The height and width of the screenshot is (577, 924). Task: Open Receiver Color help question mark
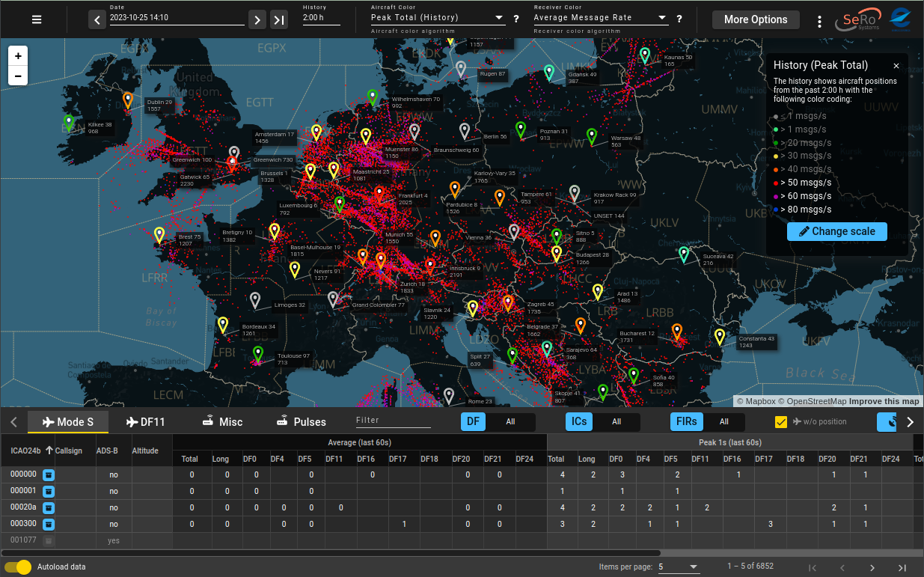tap(679, 19)
